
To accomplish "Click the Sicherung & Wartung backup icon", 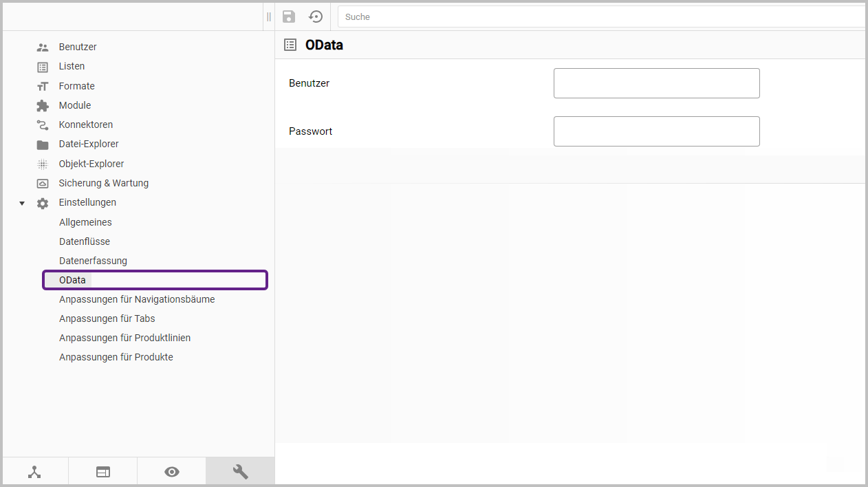I will click(x=43, y=184).
